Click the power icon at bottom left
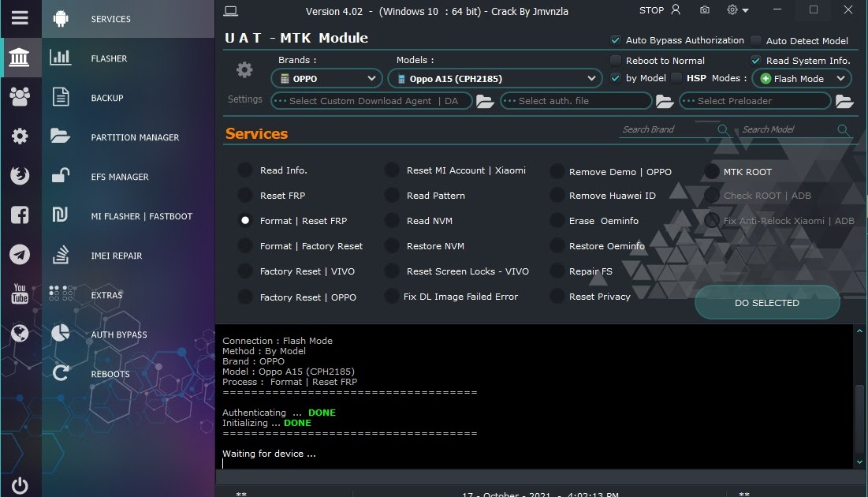The image size is (868, 497). (x=20, y=485)
